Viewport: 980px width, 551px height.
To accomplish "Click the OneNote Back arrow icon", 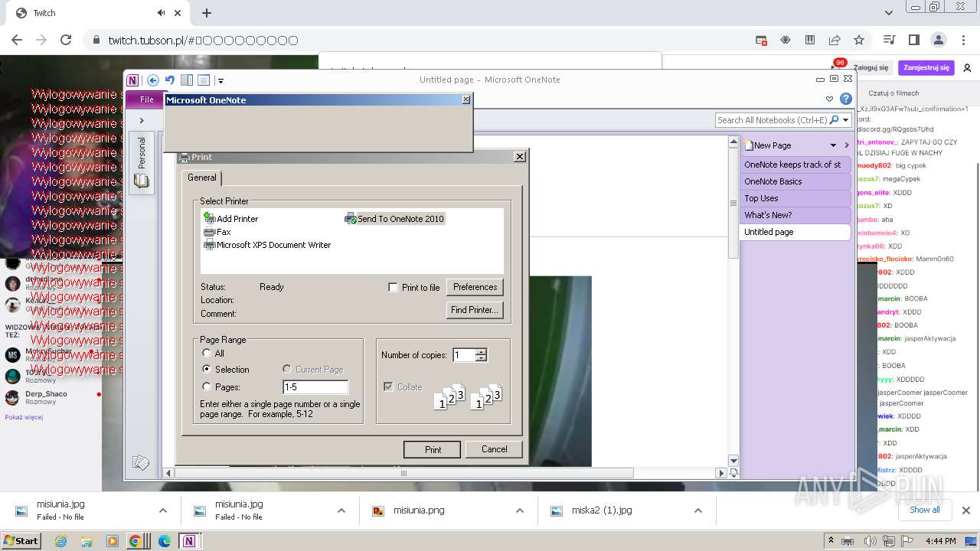I will point(152,80).
